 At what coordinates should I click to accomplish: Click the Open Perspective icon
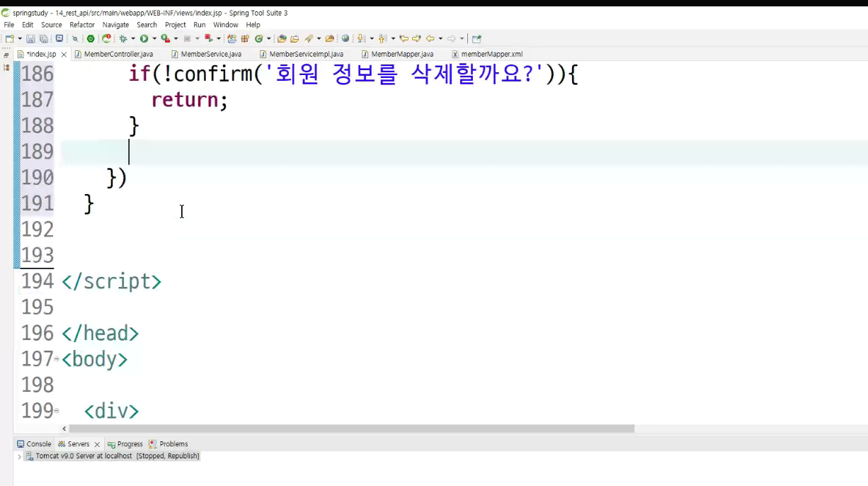coord(477,39)
